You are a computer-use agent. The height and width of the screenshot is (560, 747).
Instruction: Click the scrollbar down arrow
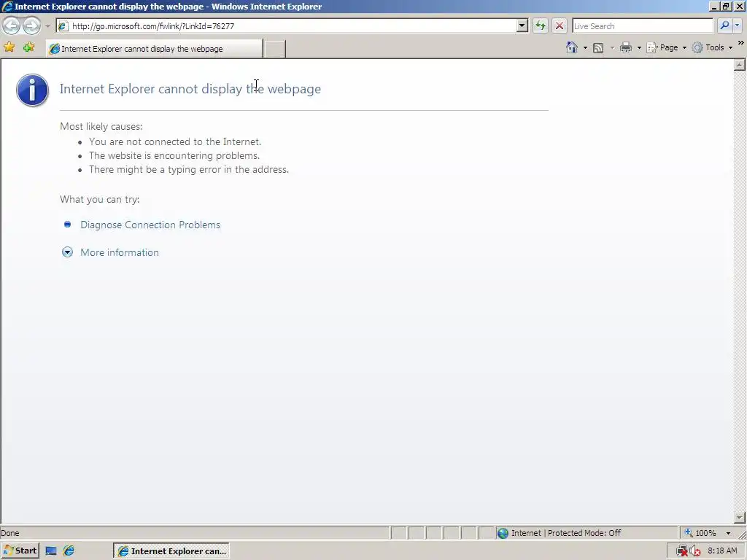pyautogui.click(x=740, y=518)
